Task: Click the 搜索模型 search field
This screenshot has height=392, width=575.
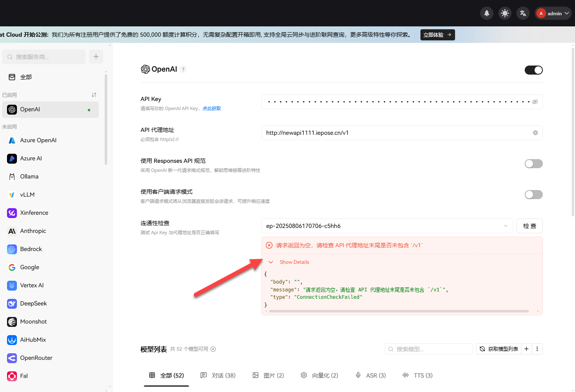Action: 428,349
